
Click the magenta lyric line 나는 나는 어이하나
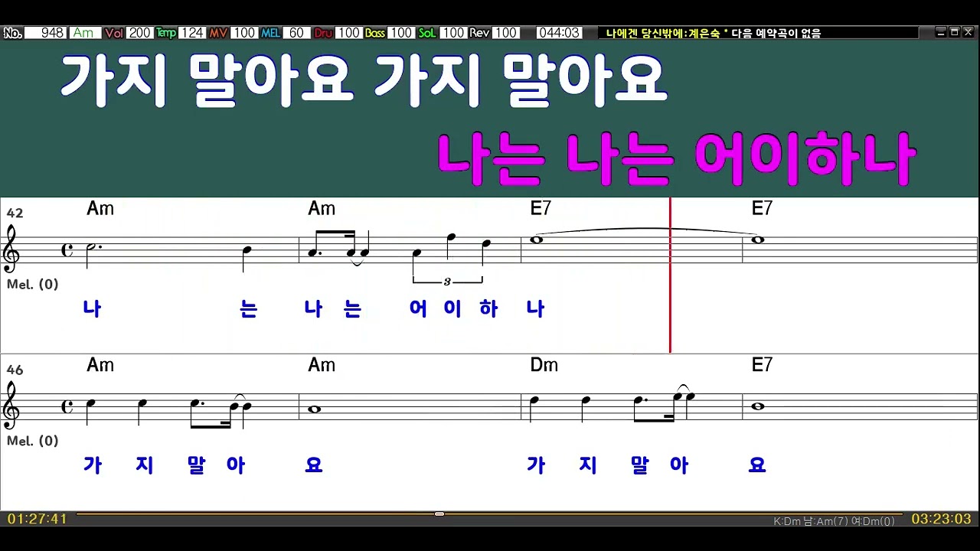676,158
